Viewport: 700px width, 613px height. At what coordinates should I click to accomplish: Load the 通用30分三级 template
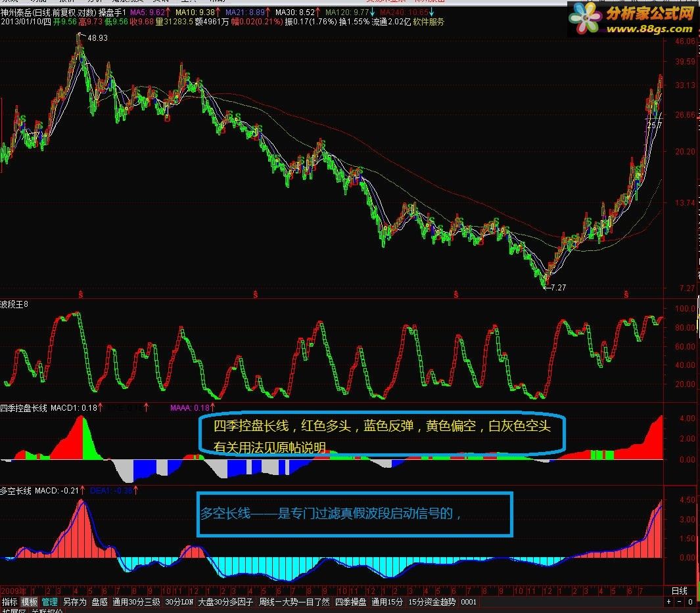136,602
